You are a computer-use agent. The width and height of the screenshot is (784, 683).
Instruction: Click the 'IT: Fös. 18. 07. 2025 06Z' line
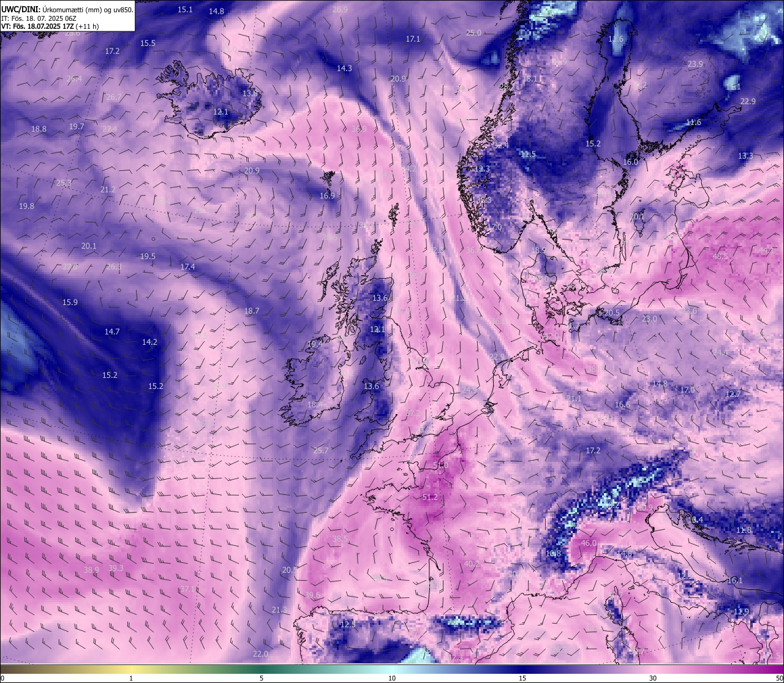(39, 18)
